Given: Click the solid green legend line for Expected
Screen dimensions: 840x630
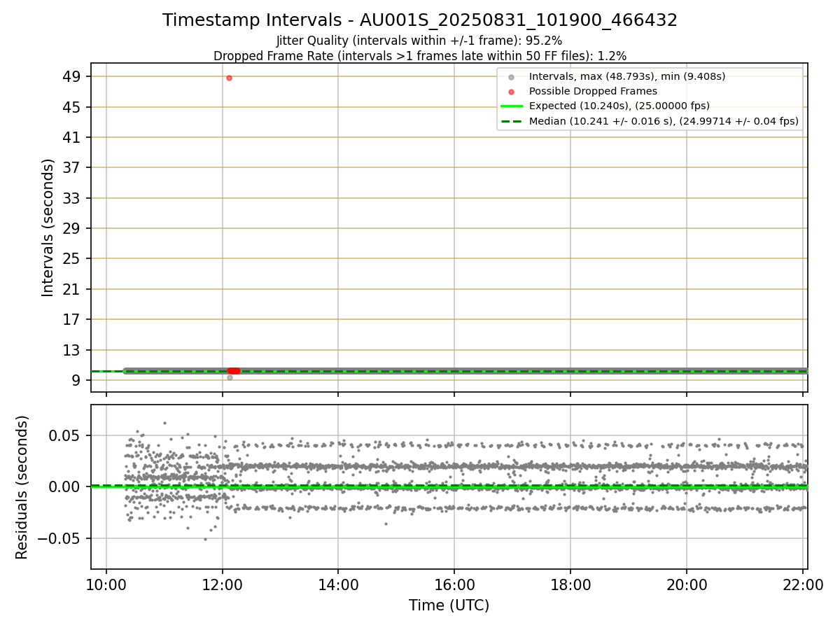Looking at the screenshot, I should pos(512,106).
